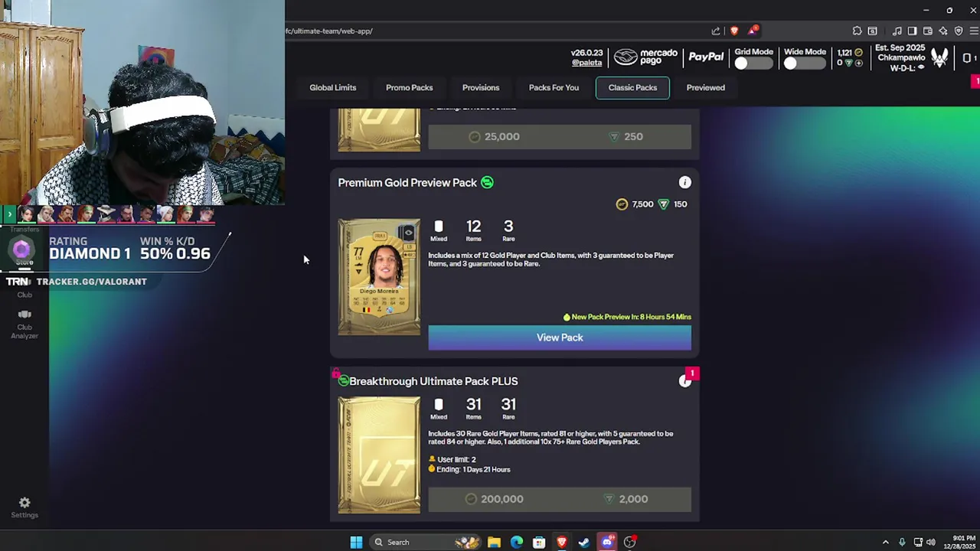
Task: Show hidden system tray icons chevron
Action: tap(886, 542)
